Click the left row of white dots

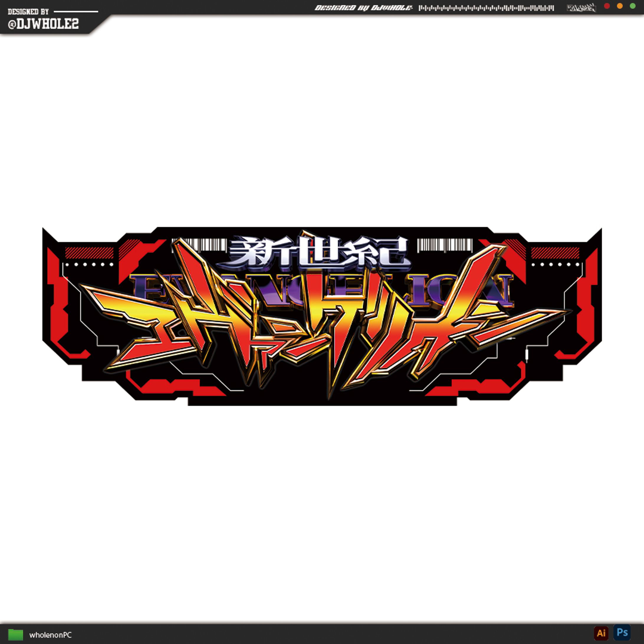(x=89, y=264)
